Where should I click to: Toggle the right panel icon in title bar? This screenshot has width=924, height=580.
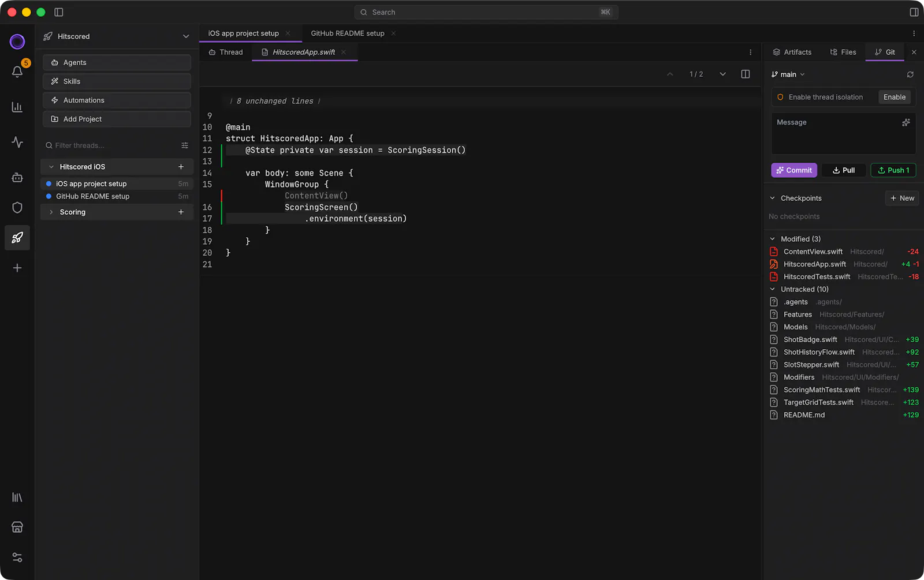tap(914, 12)
